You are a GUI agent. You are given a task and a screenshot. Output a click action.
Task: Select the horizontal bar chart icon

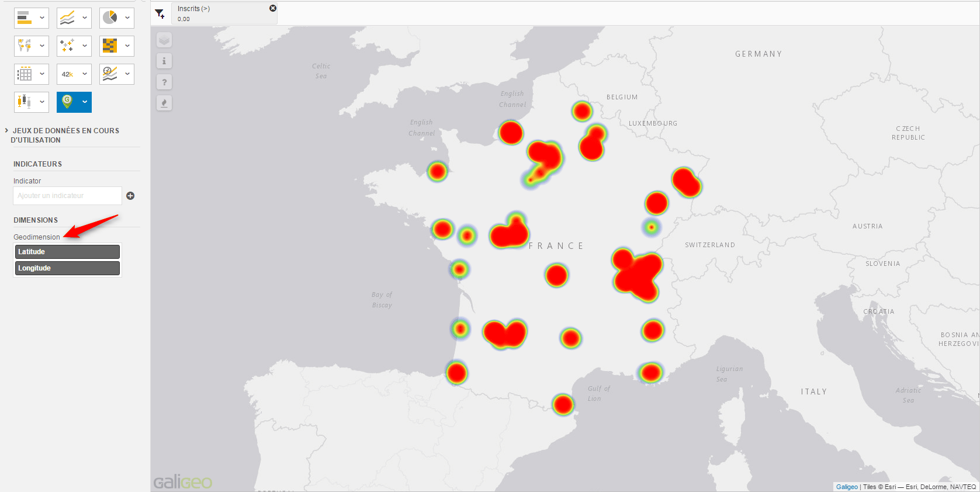tap(25, 18)
